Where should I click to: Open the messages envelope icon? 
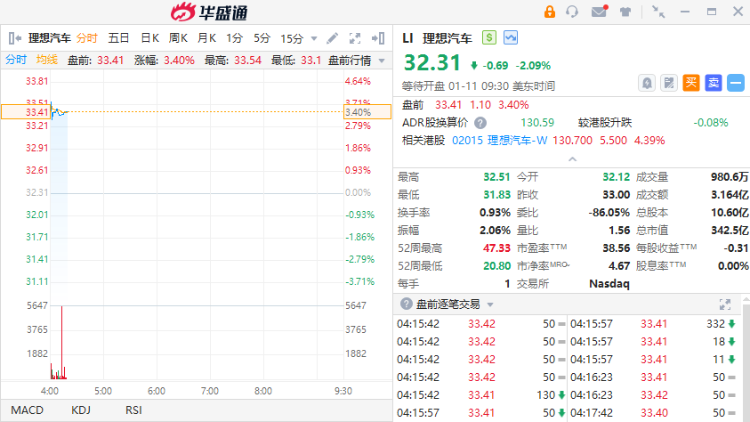click(599, 12)
